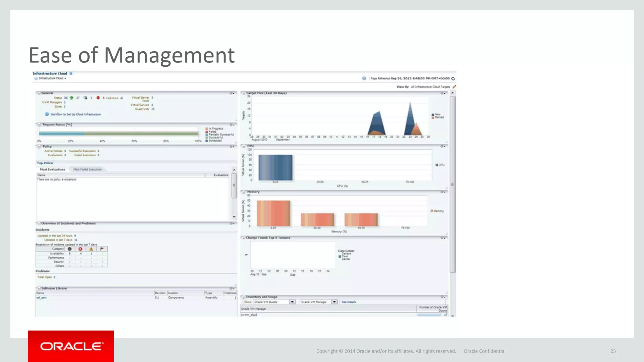644x362 pixels.
Task: Open the Charge Trend panel gear menu
Action: [443, 238]
